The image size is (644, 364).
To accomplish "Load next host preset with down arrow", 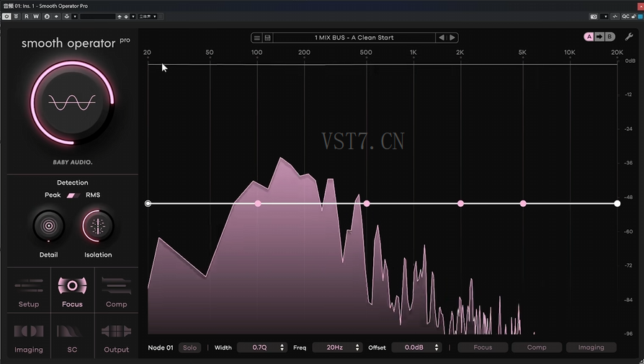I will pyautogui.click(x=126, y=17).
